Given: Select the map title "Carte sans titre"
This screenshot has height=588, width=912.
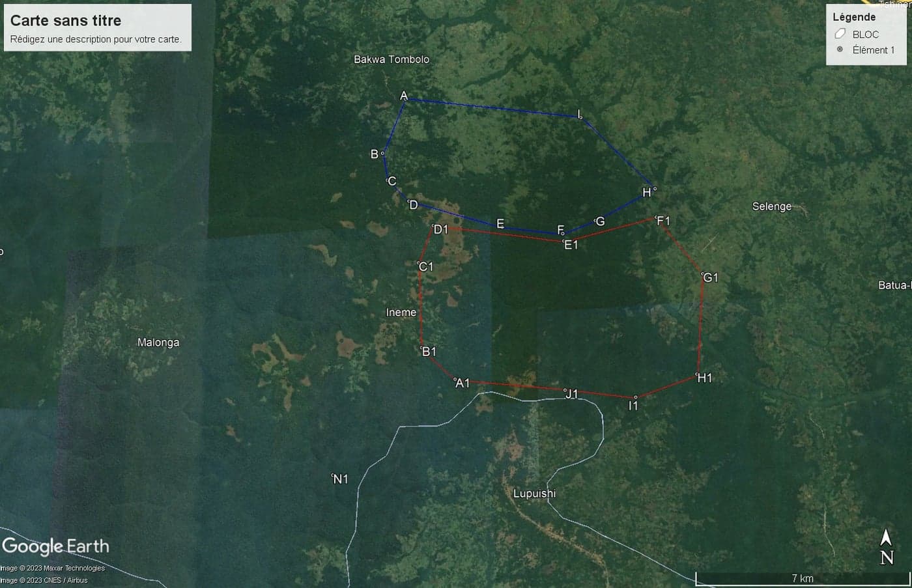Looking at the screenshot, I should coord(66,20).
